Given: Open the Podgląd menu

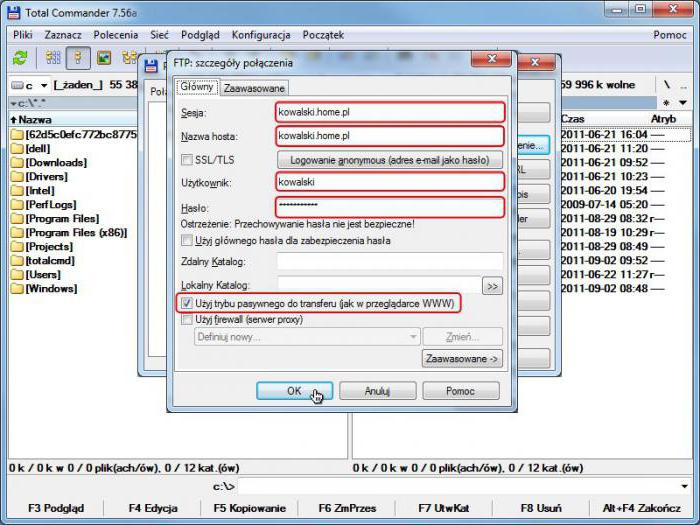Looking at the screenshot, I should [x=200, y=35].
